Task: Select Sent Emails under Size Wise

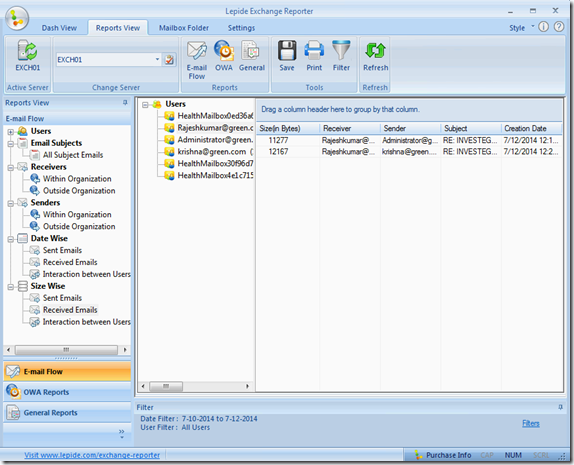Action: (62, 298)
